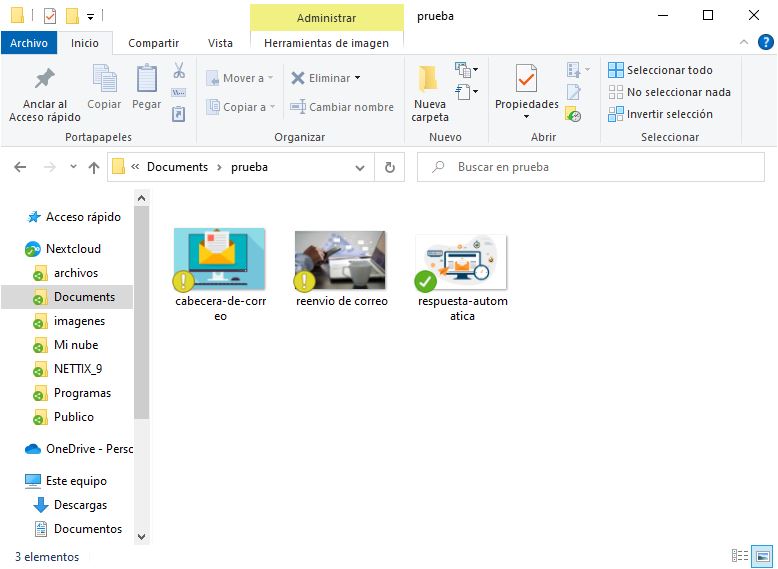Go up one folder level with arrow
The image size is (778, 569).
94,168
